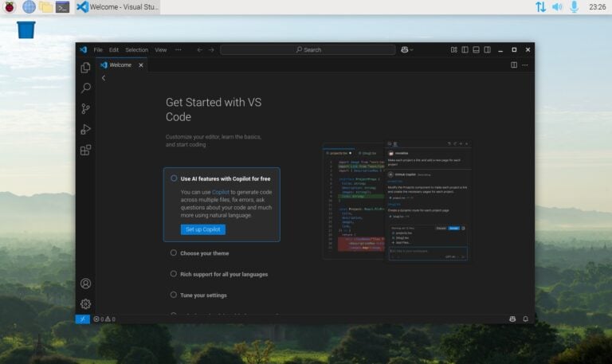Open the editor More Actions ellipsis
Image resolution: width=612 pixels, height=364 pixels.
525,65
